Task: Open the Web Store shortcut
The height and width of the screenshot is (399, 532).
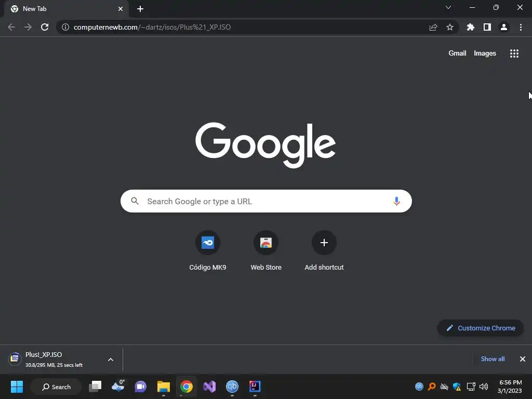Action: (x=266, y=250)
